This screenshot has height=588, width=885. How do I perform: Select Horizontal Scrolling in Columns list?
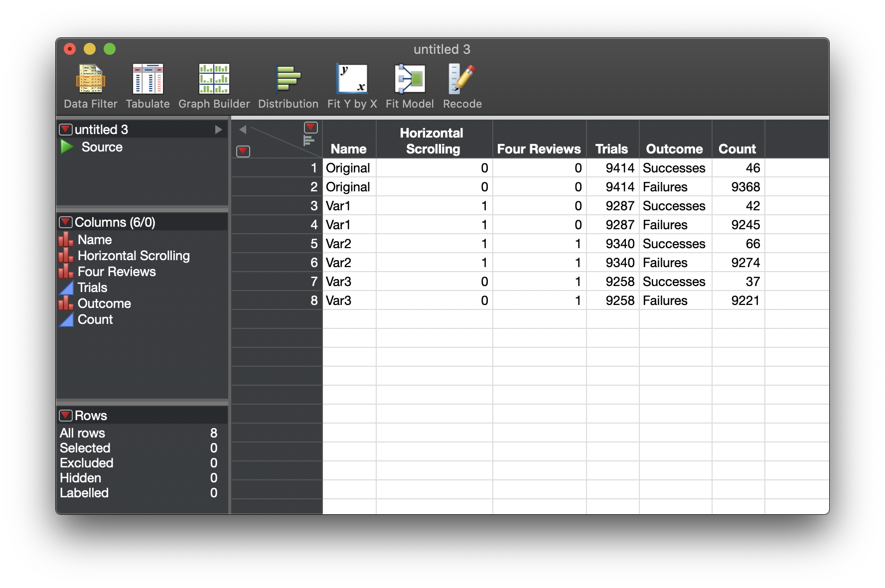click(x=134, y=256)
